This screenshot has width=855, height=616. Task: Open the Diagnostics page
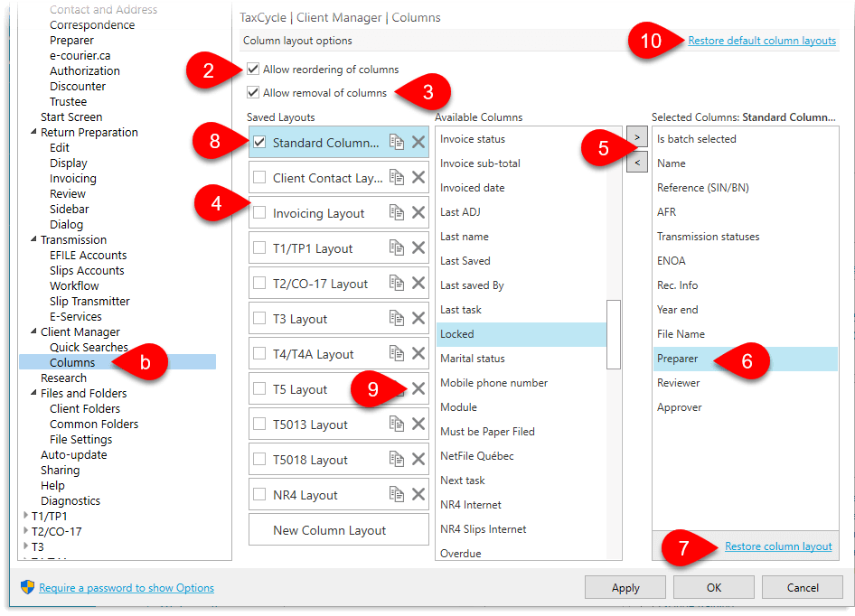pos(70,501)
